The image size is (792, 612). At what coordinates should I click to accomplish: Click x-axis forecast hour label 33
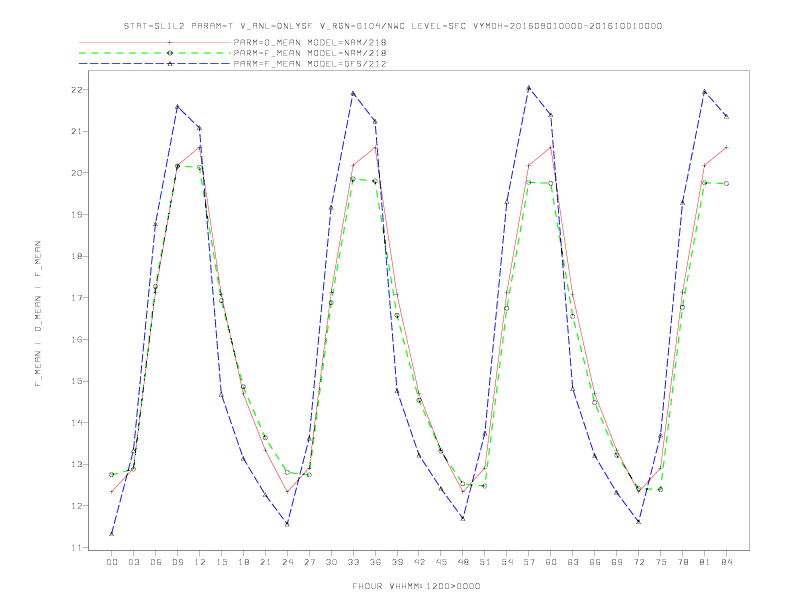(353, 562)
